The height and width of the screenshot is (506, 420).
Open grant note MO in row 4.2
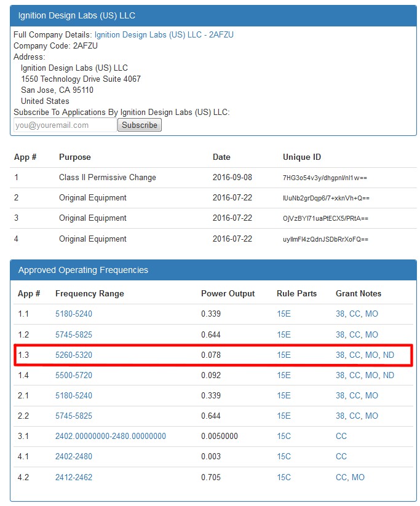358,477
